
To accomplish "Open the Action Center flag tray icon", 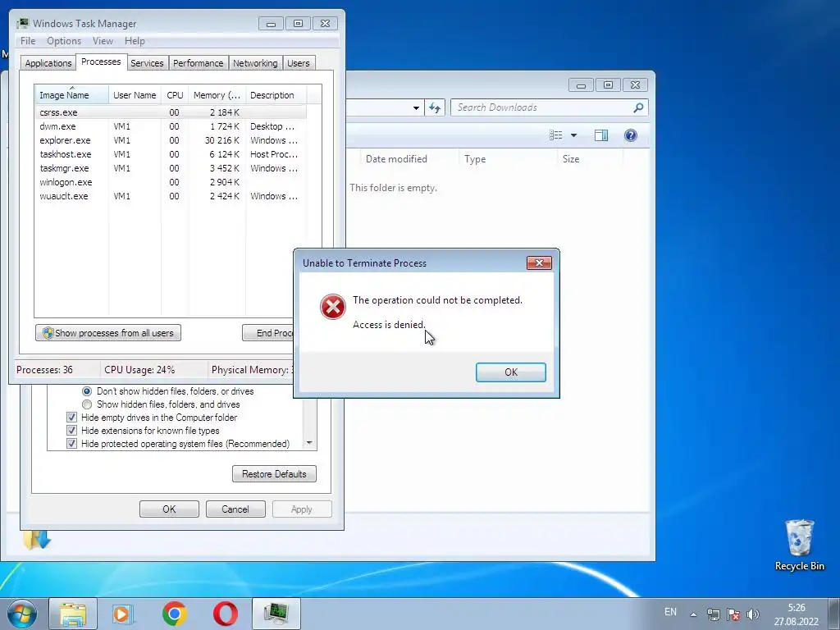I will (733, 614).
